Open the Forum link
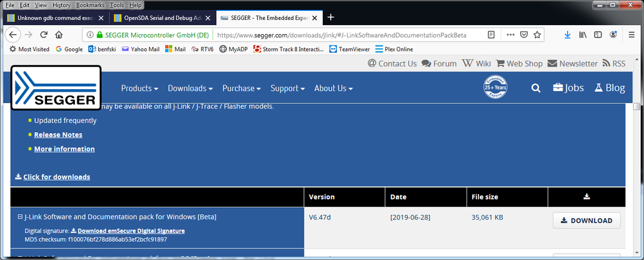 439,64
